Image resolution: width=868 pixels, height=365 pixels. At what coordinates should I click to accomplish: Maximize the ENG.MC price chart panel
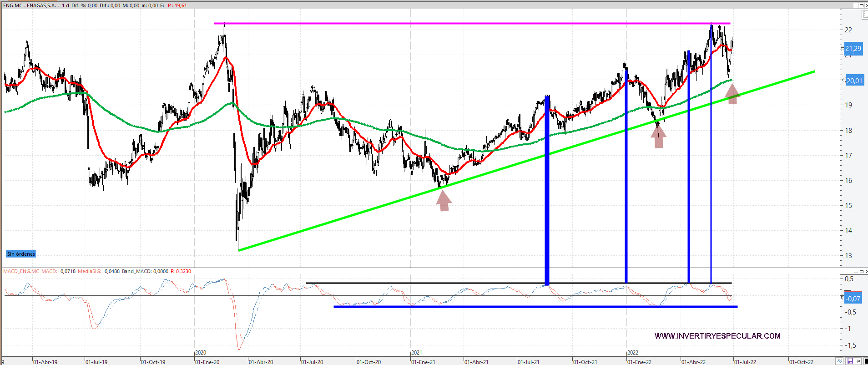861,5
